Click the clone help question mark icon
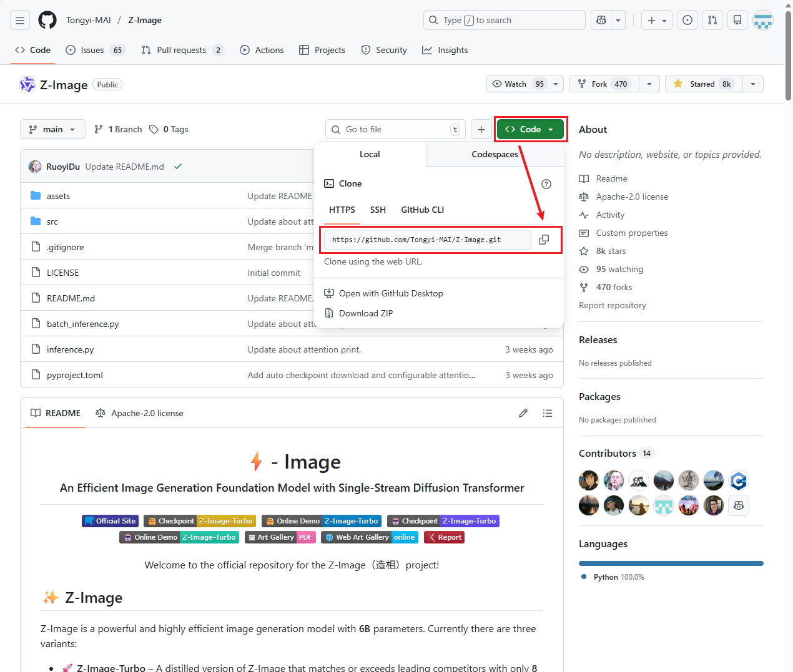Screen dimensions: 793x672 click(x=546, y=184)
